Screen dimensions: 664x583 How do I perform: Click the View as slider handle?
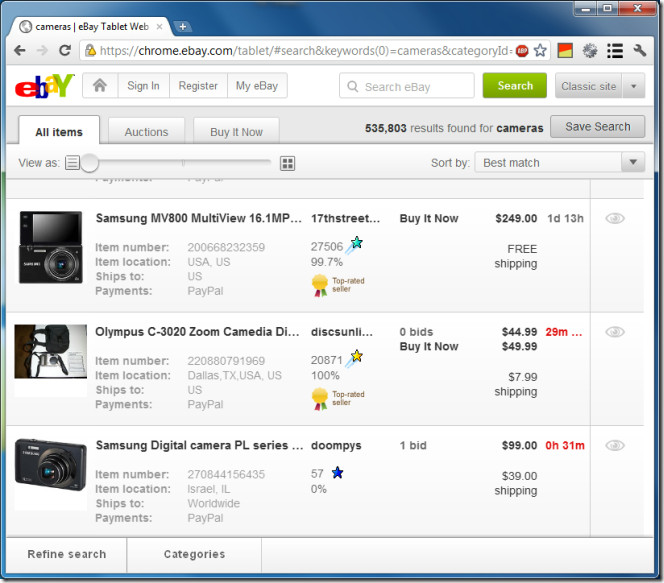pyautogui.click(x=89, y=163)
